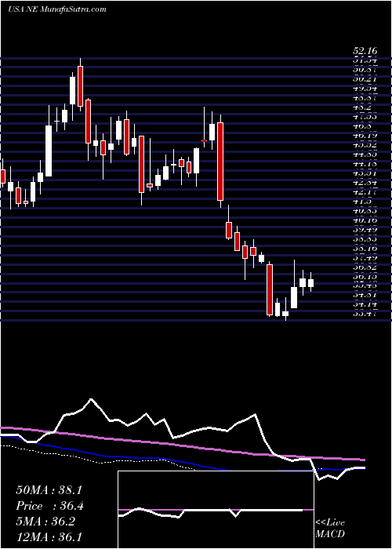Click the 'Price : 36.4' readout

tap(49, 506)
